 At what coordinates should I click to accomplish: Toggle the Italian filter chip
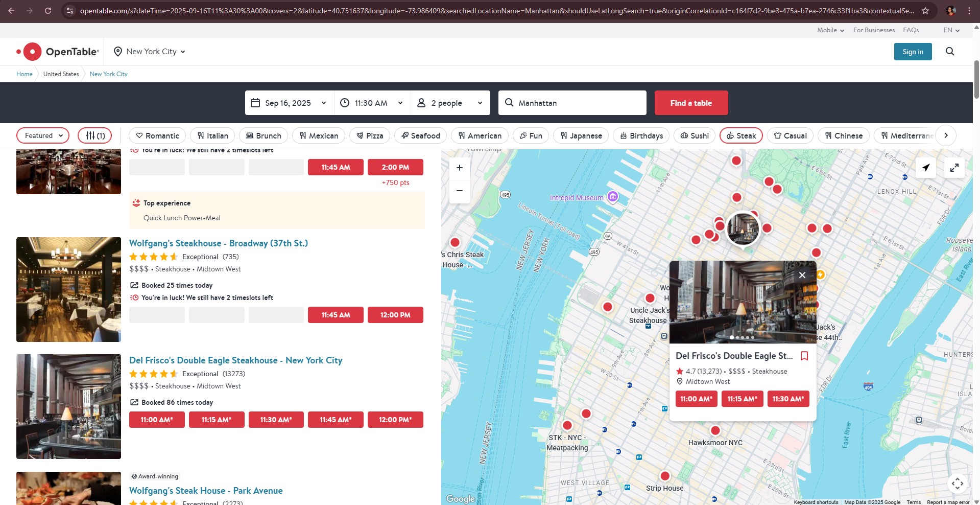tap(212, 135)
